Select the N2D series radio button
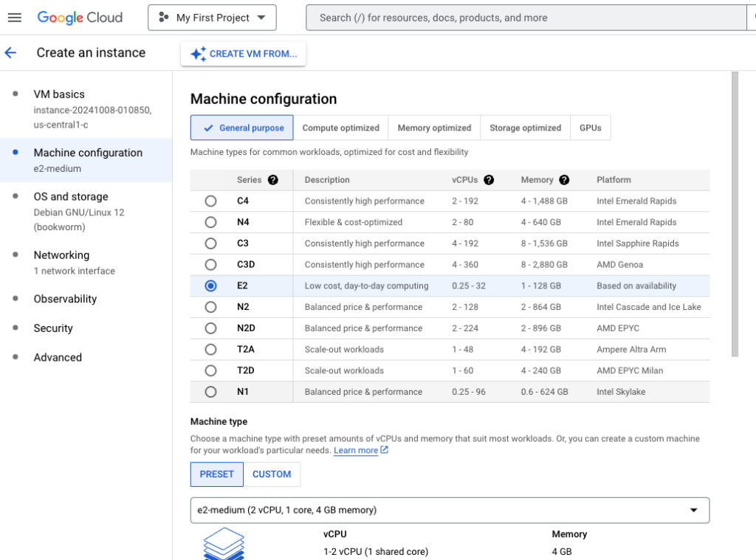This screenshot has width=756, height=560. coord(210,328)
